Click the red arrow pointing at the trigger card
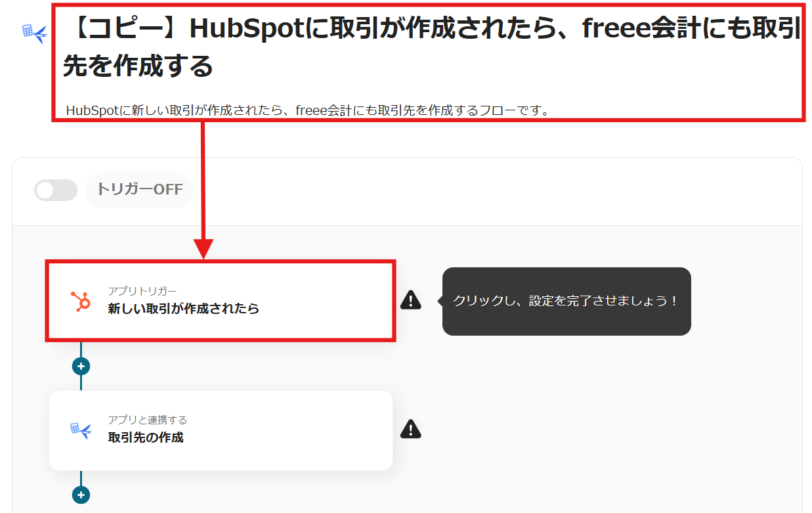812x513 pixels. [x=203, y=189]
